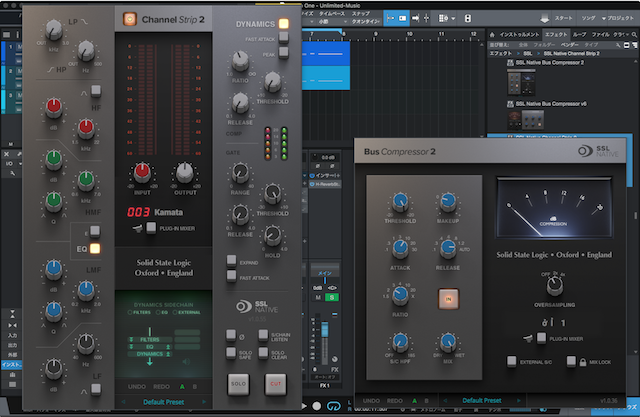This screenshot has height=417, width=640.
Task: Sort browser by フォルダー
Action: 543,44
